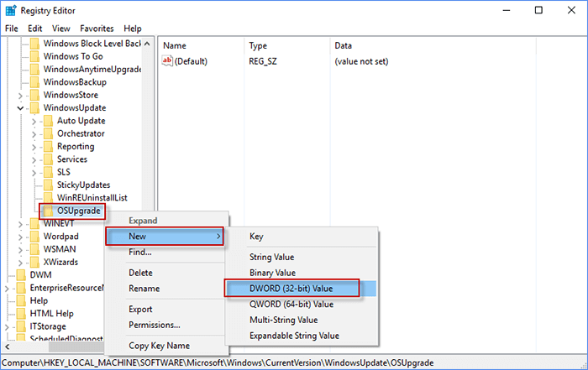Click the Registry Editor app icon in title bar
The height and width of the screenshot is (370, 588).
click(11, 10)
